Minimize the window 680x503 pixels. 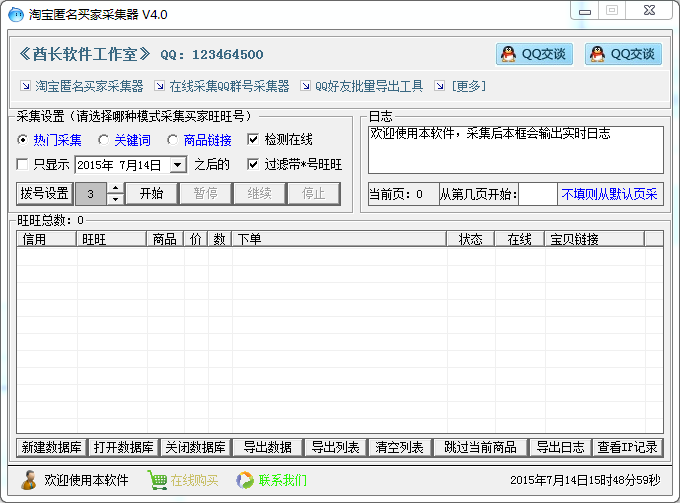585,11
